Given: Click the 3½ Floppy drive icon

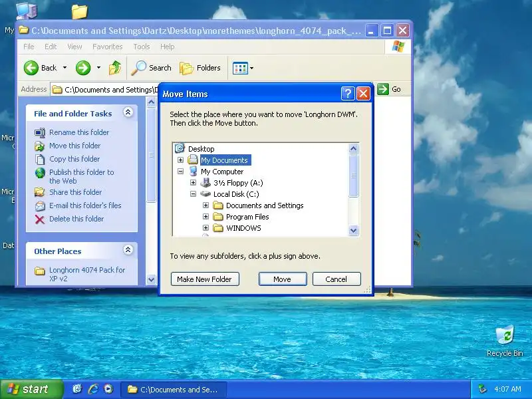Looking at the screenshot, I should 205,182.
